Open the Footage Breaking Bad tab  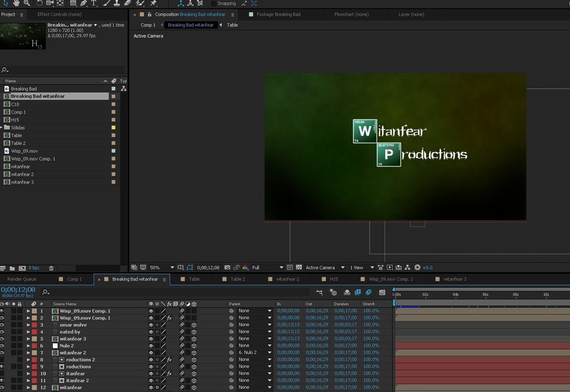(278, 15)
